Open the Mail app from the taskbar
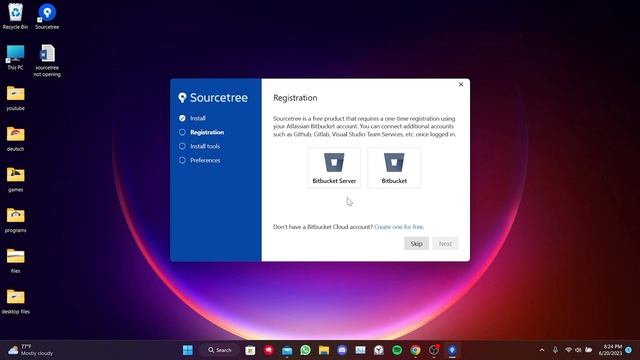Screen dimensions: 640x360 [287, 350]
